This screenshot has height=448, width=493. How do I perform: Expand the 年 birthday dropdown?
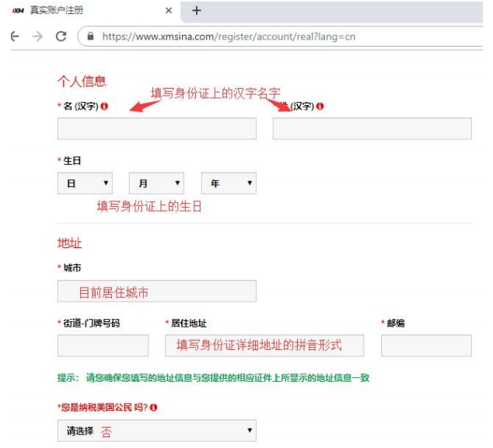pyautogui.click(x=229, y=184)
